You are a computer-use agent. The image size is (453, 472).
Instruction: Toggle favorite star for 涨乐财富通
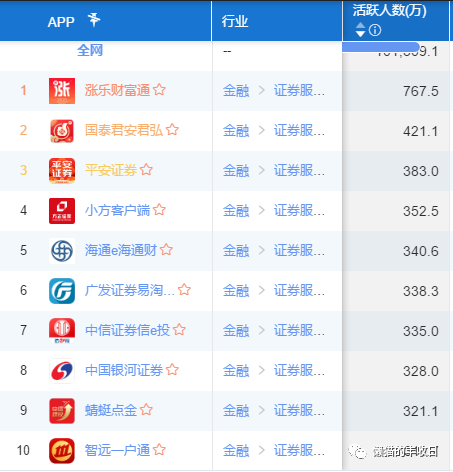(x=159, y=90)
